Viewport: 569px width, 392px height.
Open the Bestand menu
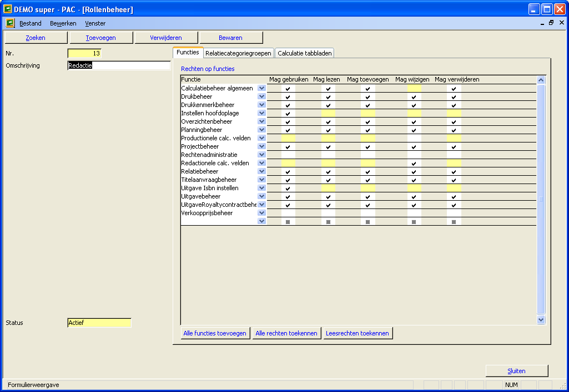pos(31,23)
